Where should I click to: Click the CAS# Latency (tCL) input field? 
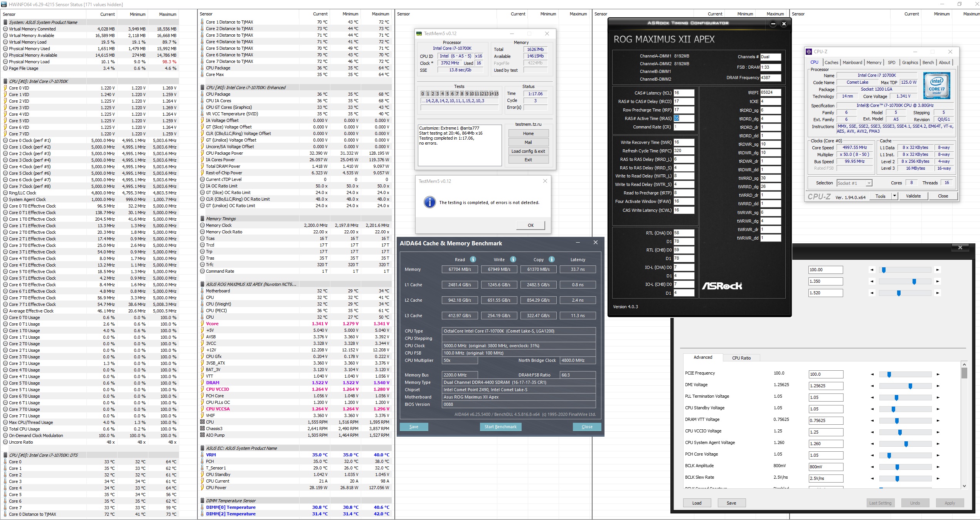pos(684,93)
